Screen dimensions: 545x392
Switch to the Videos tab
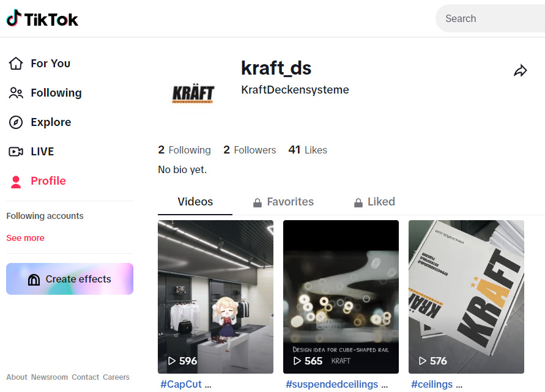click(195, 202)
